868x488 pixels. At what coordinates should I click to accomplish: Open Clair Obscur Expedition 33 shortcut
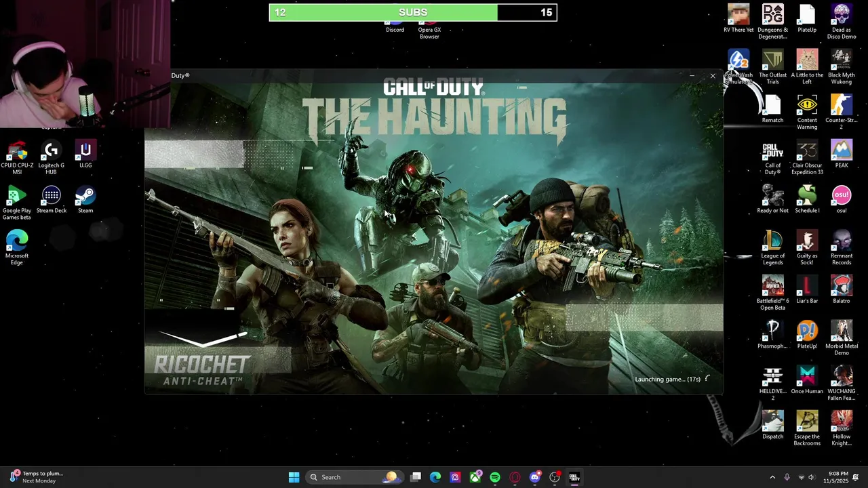807,157
